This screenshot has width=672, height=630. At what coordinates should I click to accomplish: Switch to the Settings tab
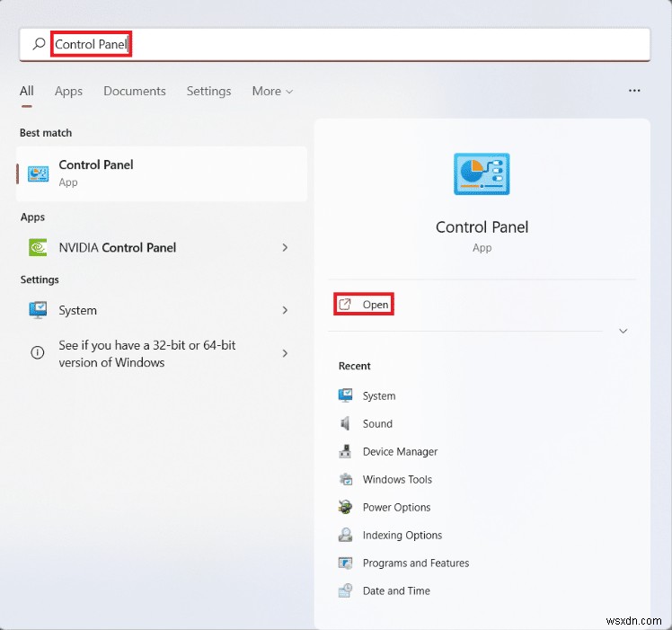coord(208,91)
